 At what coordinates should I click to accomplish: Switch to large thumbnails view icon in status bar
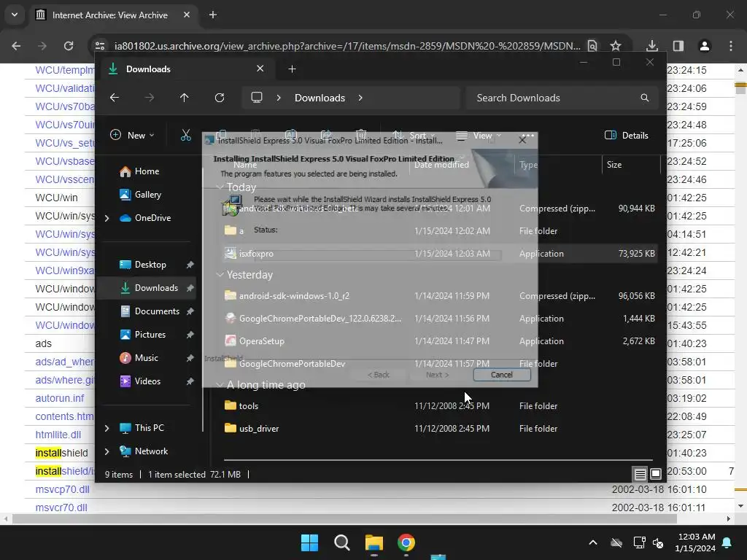pyautogui.click(x=656, y=474)
